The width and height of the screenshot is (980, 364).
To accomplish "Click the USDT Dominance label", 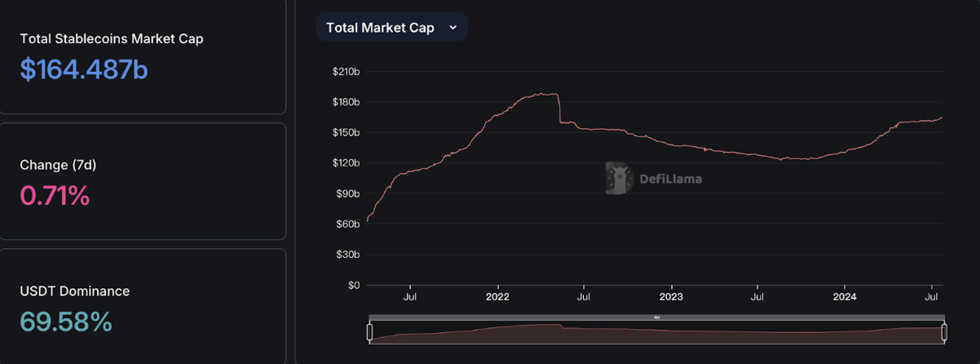I will [75, 291].
